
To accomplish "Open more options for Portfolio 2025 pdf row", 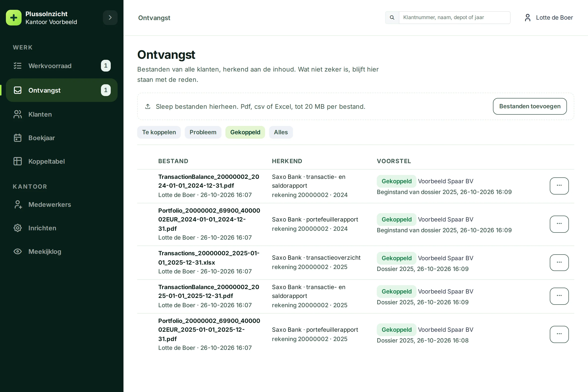I will tap(559, 334).
